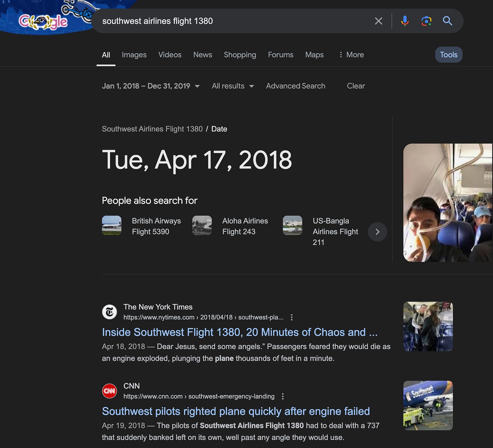Expand the More search categories menu

[x=351, y=55]
